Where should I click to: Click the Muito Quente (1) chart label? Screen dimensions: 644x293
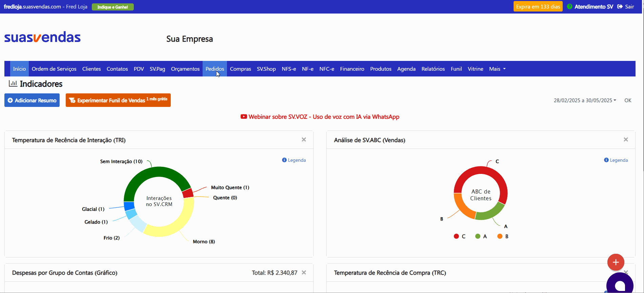(x=230, y=187)
